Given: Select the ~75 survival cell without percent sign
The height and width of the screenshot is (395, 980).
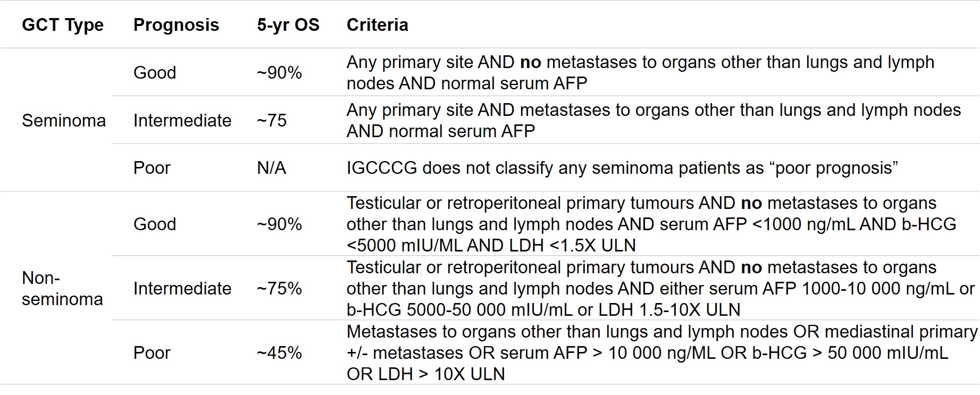Looking at the screenshot, I should click(x=272, y=121).
